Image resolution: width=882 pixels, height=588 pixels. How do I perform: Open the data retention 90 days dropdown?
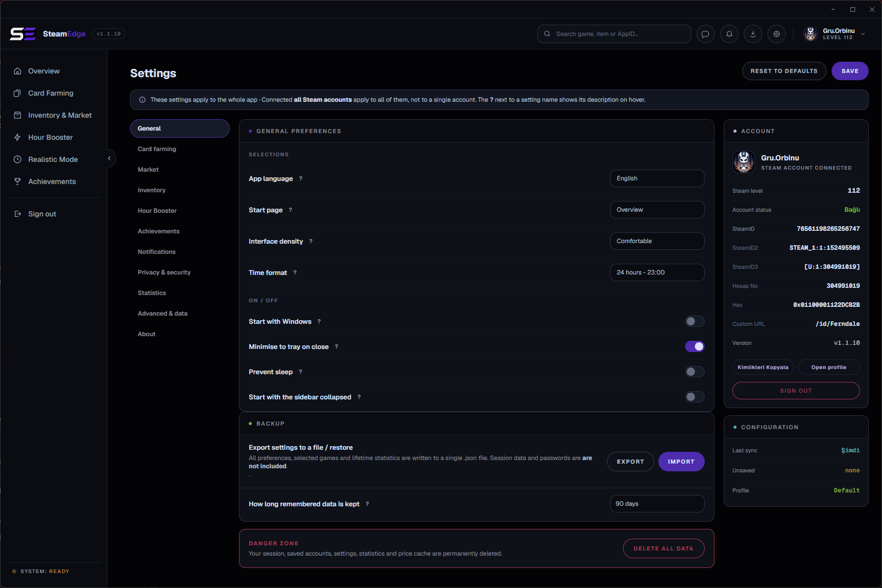657,504
